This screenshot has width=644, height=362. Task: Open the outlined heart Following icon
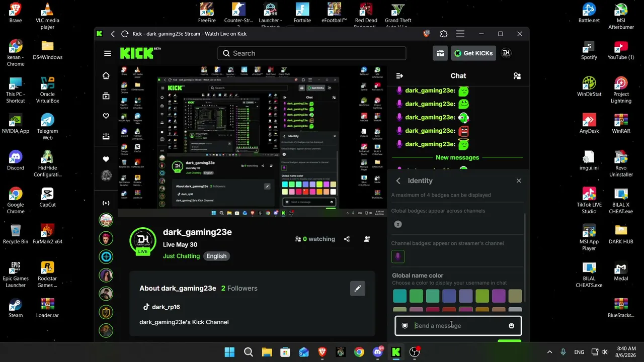(x=106, y=116)
